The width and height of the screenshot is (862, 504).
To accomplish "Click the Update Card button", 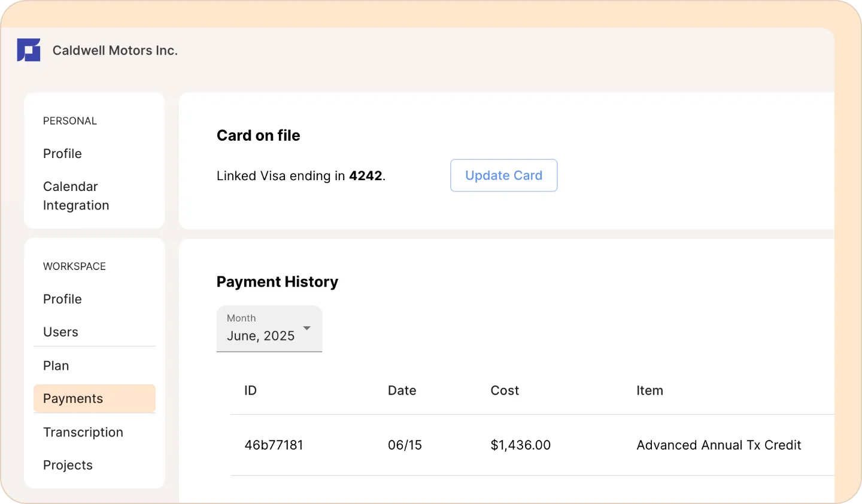I will [x=503, y=175].
